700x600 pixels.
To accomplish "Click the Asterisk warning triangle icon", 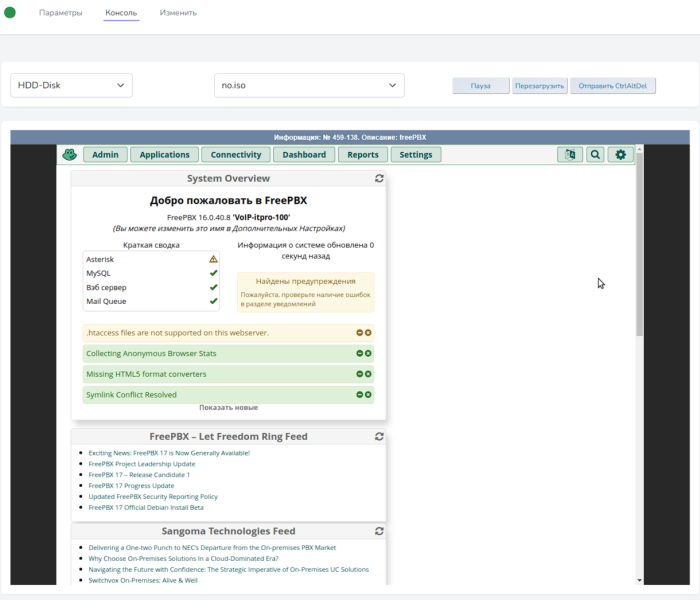I will point(213,259).
